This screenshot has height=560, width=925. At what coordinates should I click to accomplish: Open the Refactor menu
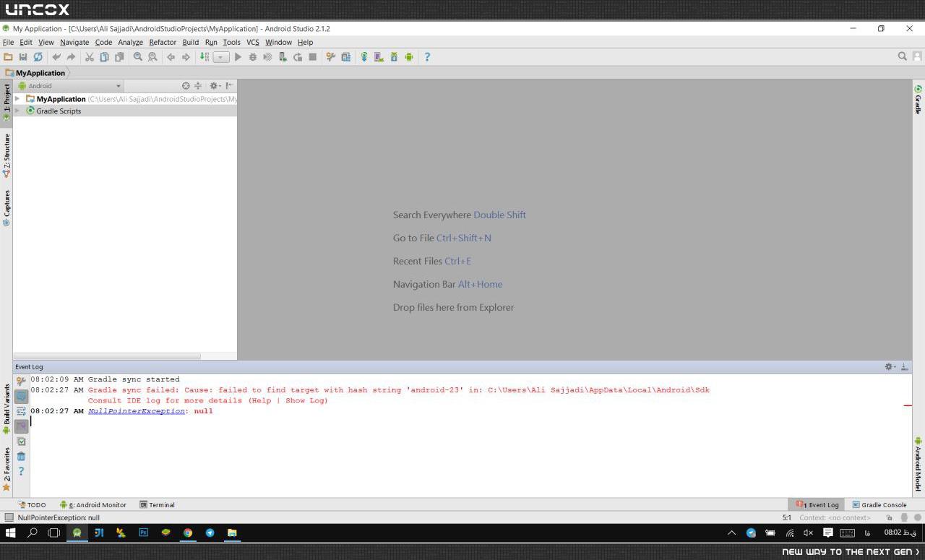163,42
